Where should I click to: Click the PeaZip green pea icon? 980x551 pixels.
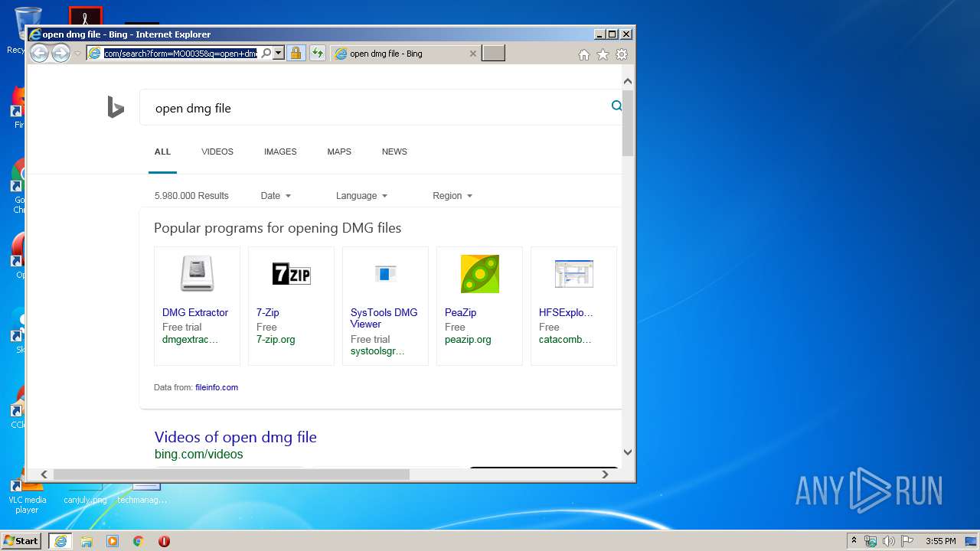pos(479,274)
